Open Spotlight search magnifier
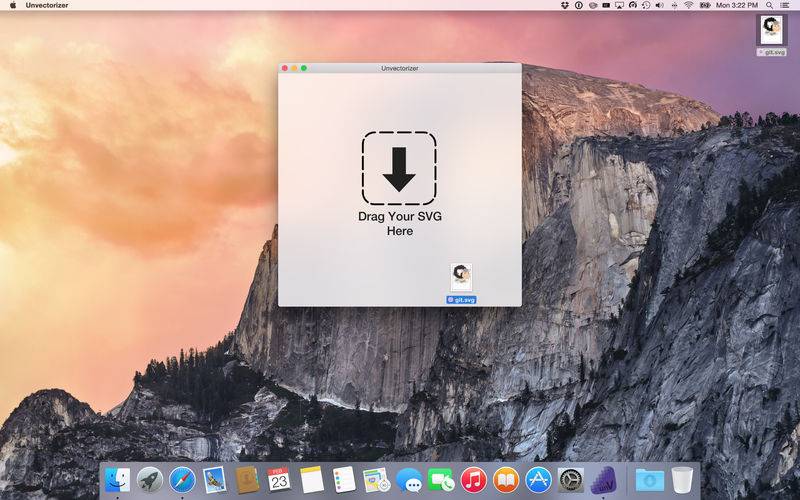 point(769,5)
